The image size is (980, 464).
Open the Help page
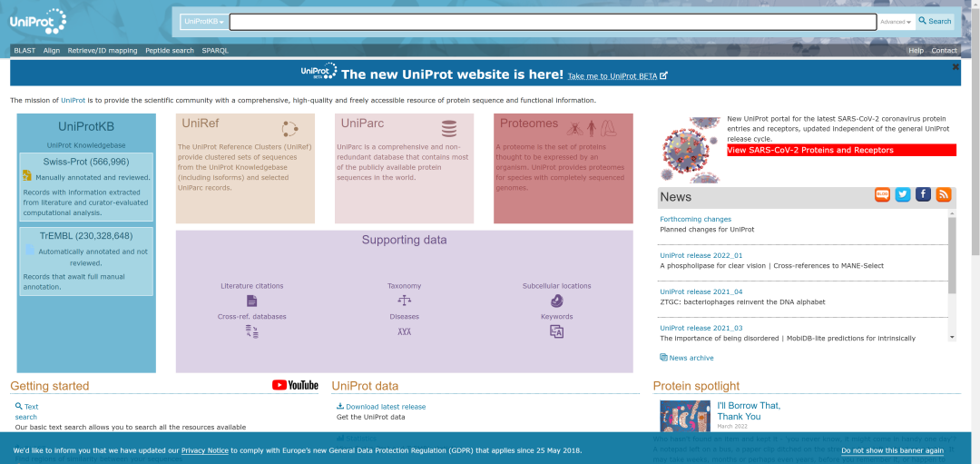(x=916, y=51)
